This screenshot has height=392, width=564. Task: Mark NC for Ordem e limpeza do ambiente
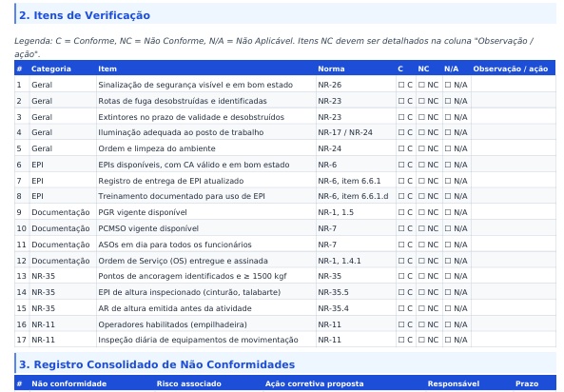(x=421, y=148)
